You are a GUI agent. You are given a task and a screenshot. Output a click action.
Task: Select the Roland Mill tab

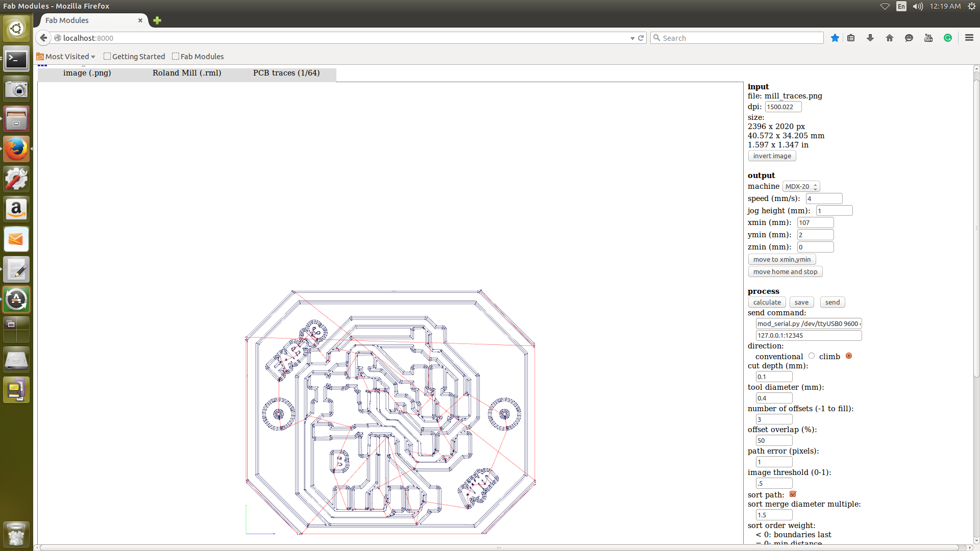186,72
